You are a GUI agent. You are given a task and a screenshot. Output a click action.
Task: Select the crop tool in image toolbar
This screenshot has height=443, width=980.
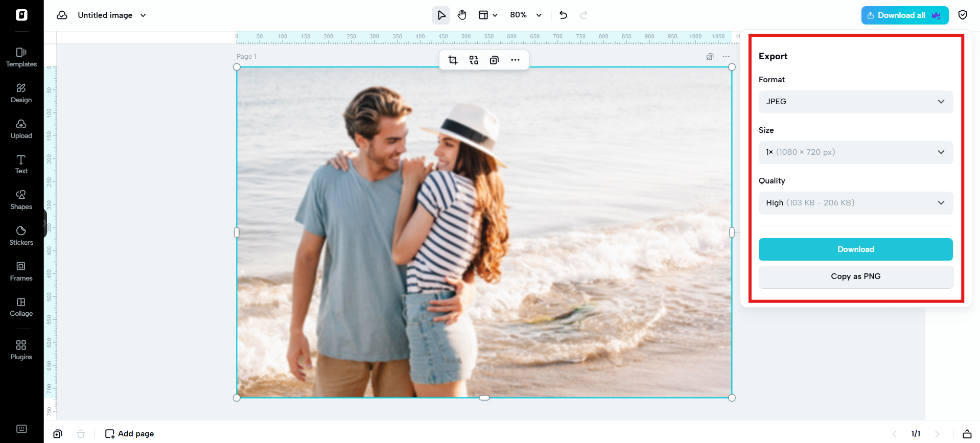[453, 60]
